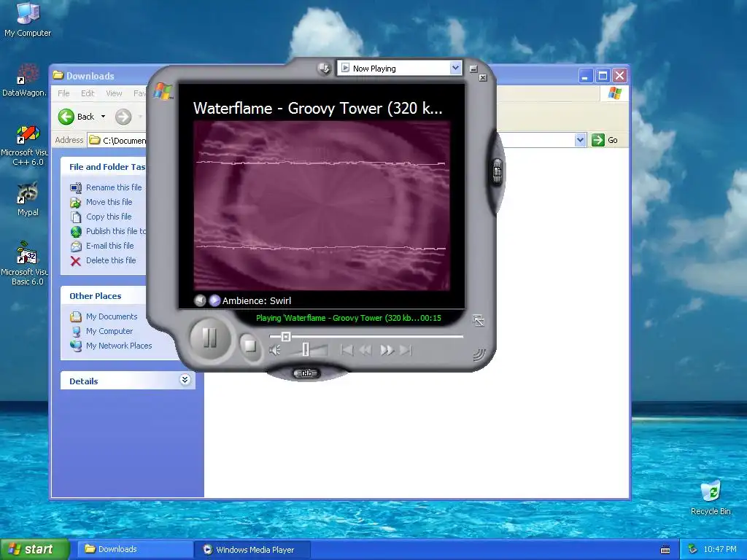747x560 pixels.
Task: Select the next visualization
Action: pyautogui.click(x=214, y=300)
